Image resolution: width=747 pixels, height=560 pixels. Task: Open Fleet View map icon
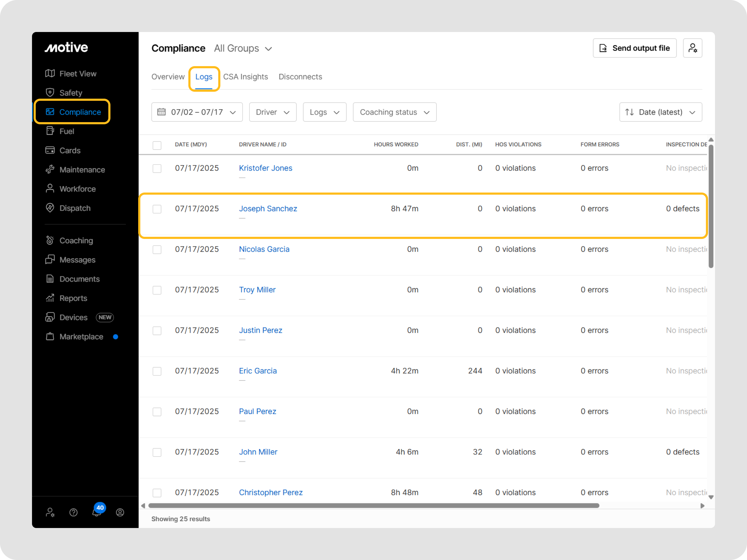pyautogui.click(x=50, y=73)
